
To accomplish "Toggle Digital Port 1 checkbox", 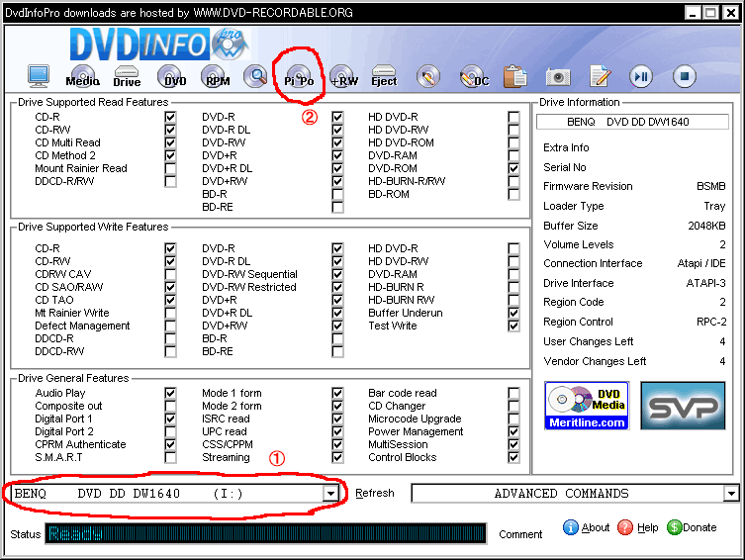I will tap(170, 419).
